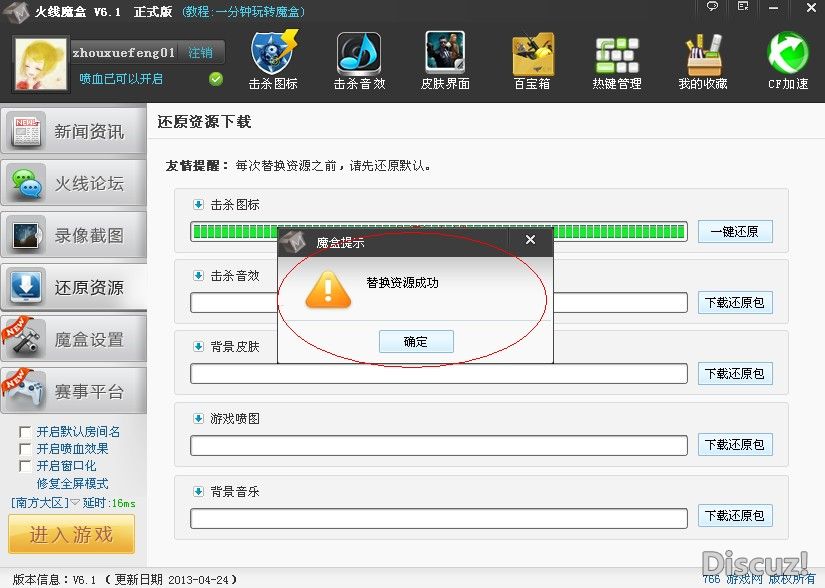Open the 南方大区 server region dropdown

click(x=45, y=503)
